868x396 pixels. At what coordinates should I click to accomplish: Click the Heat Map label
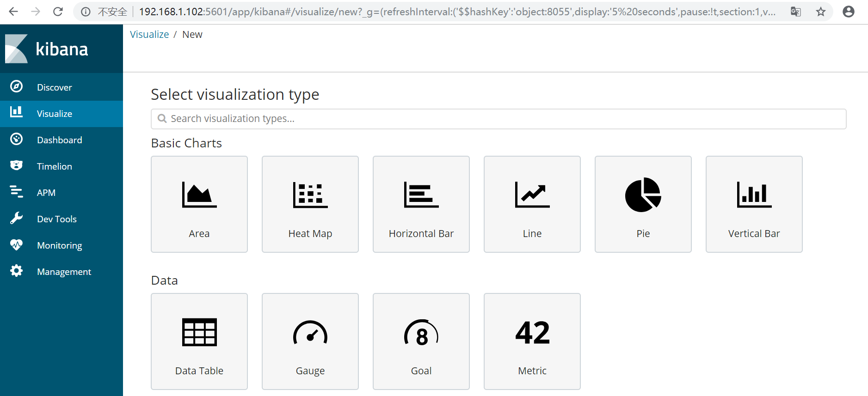[x=310, y=234]
